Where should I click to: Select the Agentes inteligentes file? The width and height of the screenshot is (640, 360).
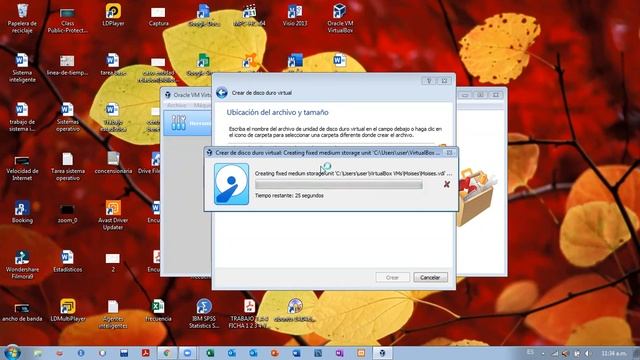pos(113,314)
